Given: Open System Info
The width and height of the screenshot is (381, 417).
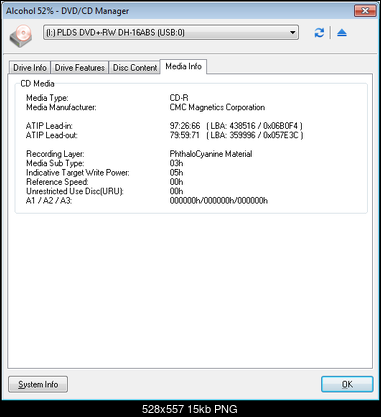Looking at the screenshot, I should 38,384.
